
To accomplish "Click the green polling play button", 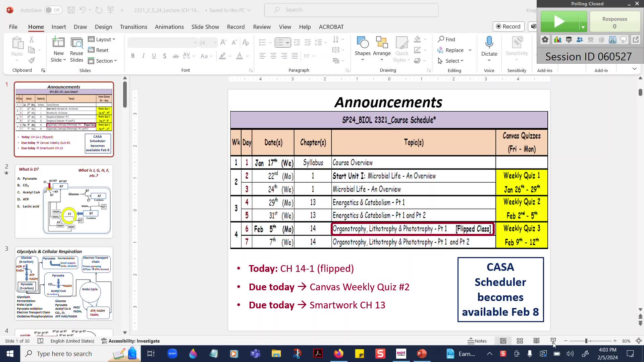I will click(559, 21).
